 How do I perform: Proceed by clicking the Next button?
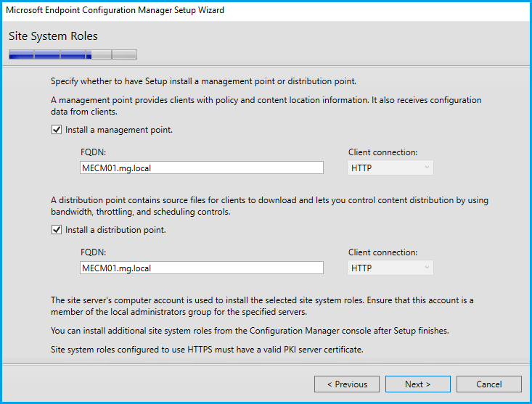pyautogui.click(x=417, y=384)
